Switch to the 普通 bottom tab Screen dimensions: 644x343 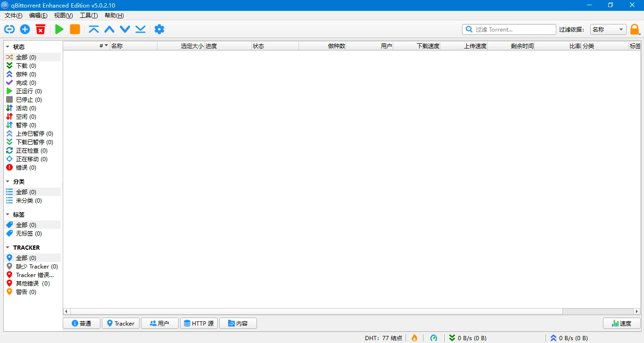coord(82,323)
